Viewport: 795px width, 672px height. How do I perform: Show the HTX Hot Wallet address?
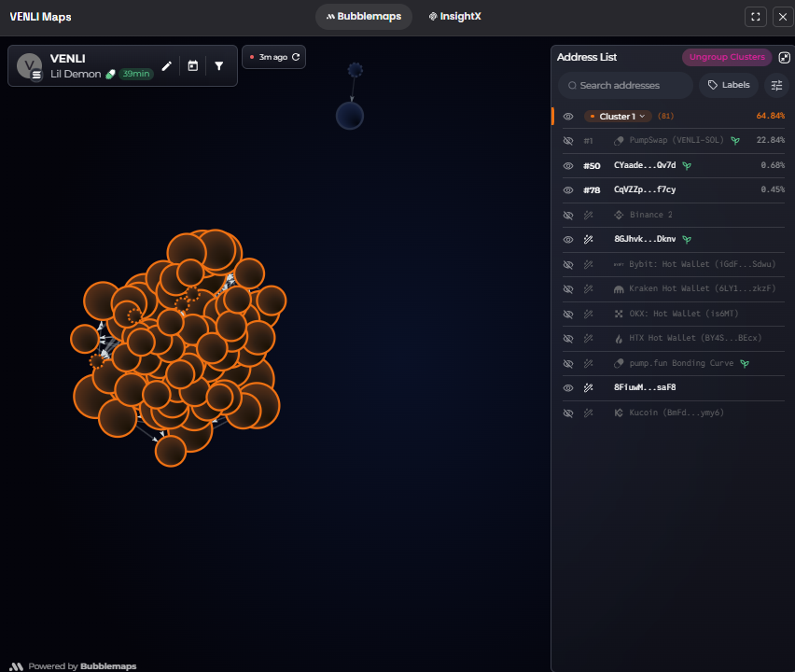568,338
